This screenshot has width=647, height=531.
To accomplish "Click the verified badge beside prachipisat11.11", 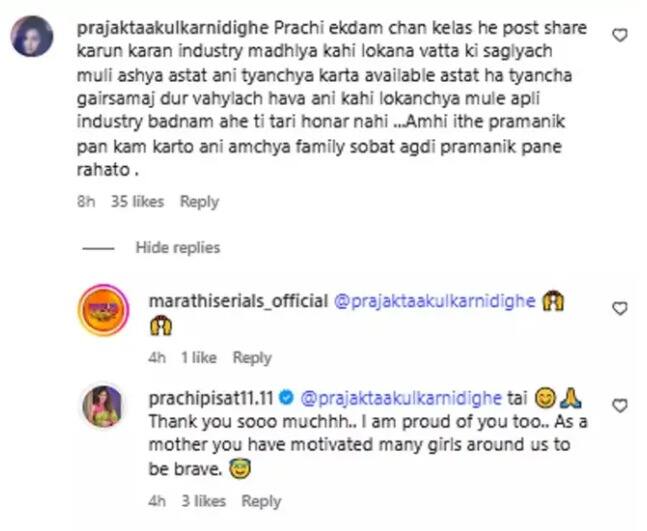I will point(286,398).
